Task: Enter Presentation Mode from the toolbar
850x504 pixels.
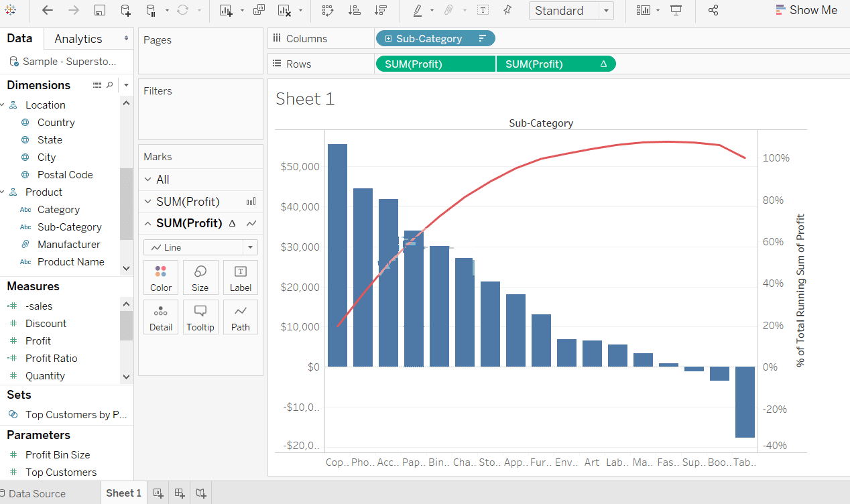Action: (676, 10)
